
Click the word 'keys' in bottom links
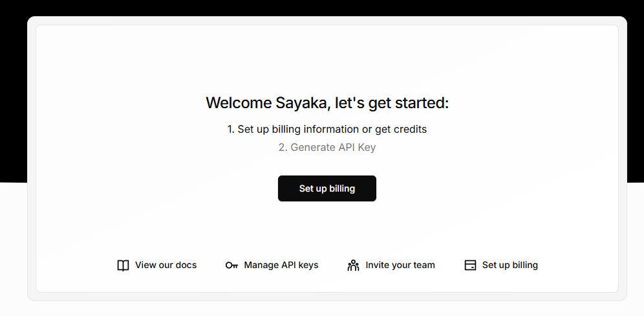tap(308, 265)
